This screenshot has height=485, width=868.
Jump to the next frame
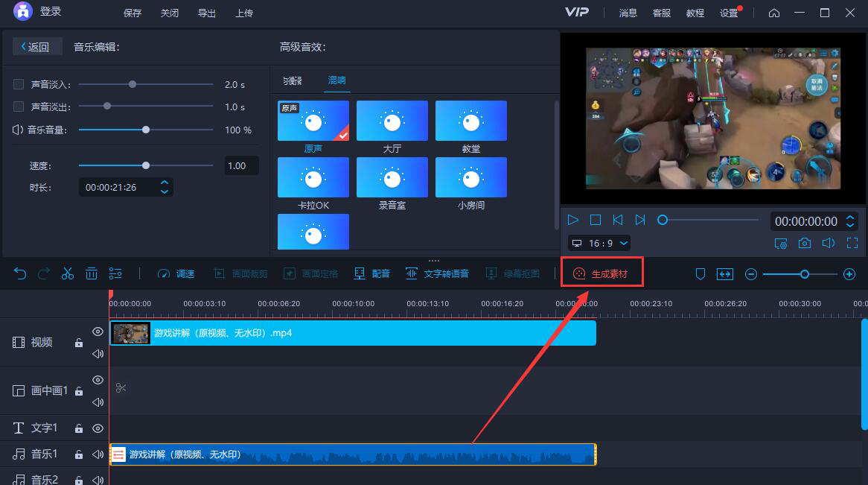640,220
